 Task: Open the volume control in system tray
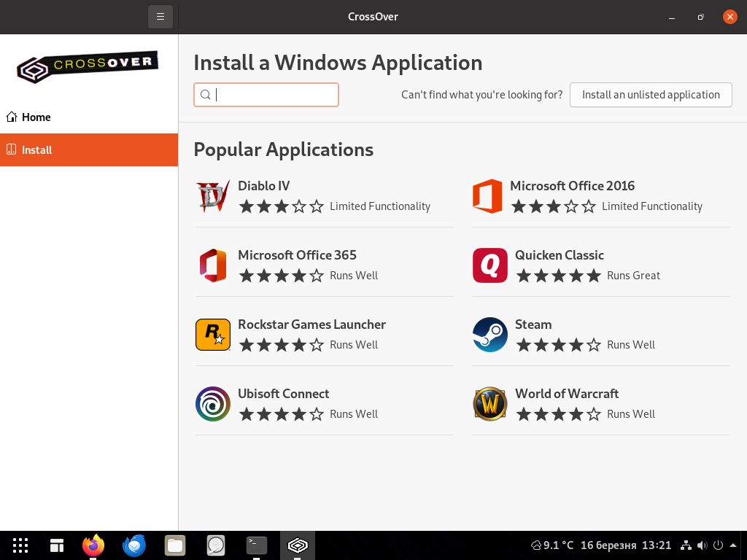tap(702, 545)
